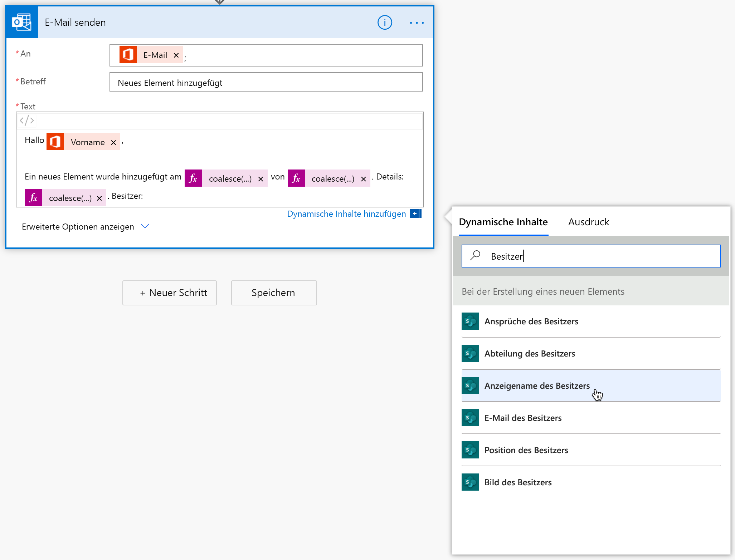
Task: Open the info icon for E-Mail senden
Action: [x=385, y=23]
